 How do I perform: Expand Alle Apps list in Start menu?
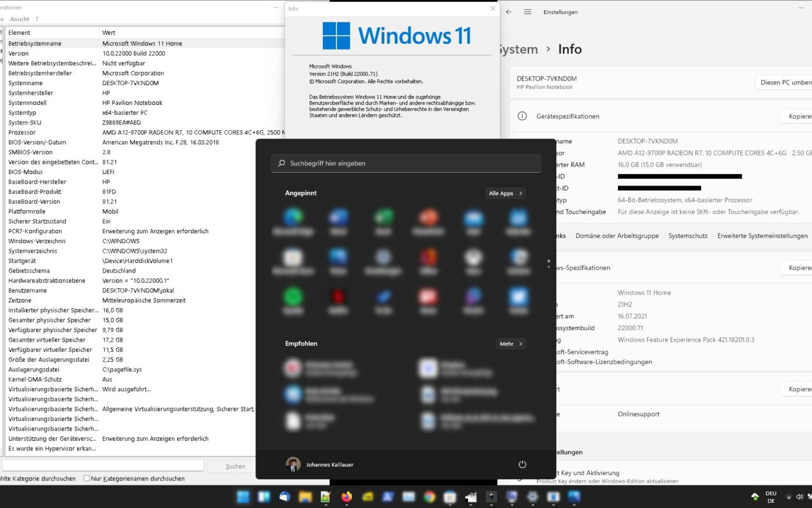click(x=505, y=193)
